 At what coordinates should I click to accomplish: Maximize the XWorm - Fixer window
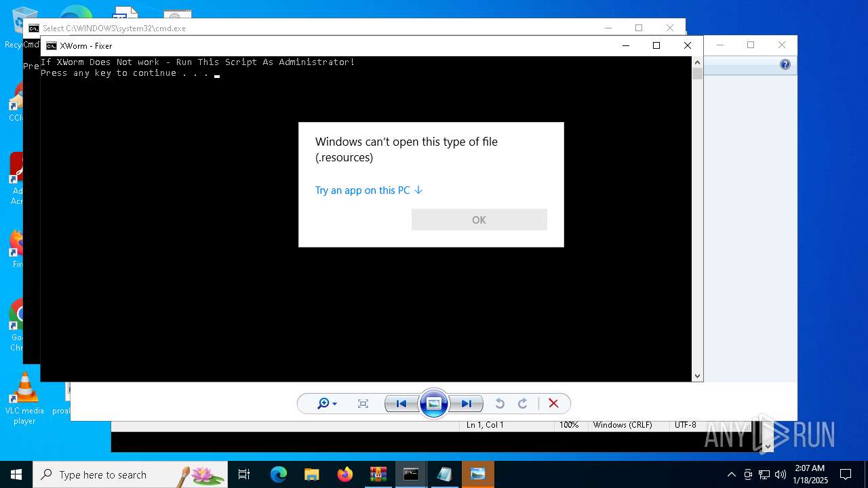pos(656,45)
